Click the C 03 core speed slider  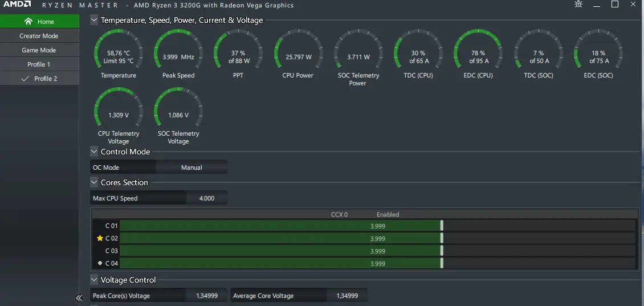point(377,251)
